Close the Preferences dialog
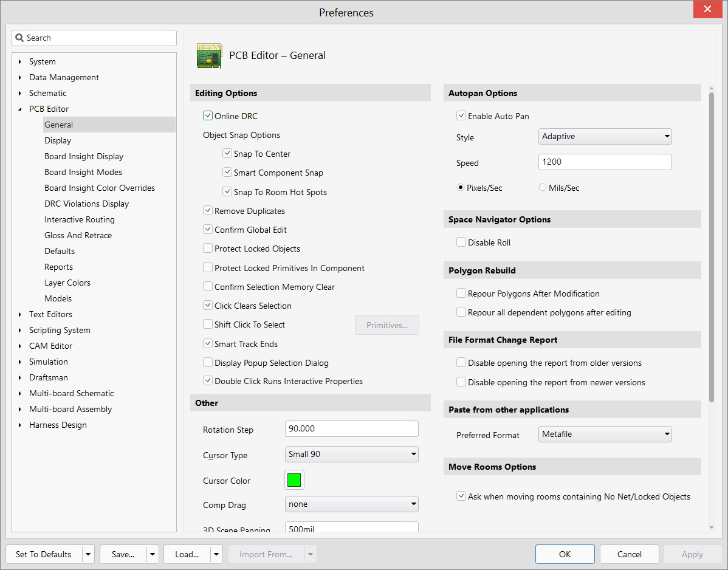The image size is (728, 570). 707,9
